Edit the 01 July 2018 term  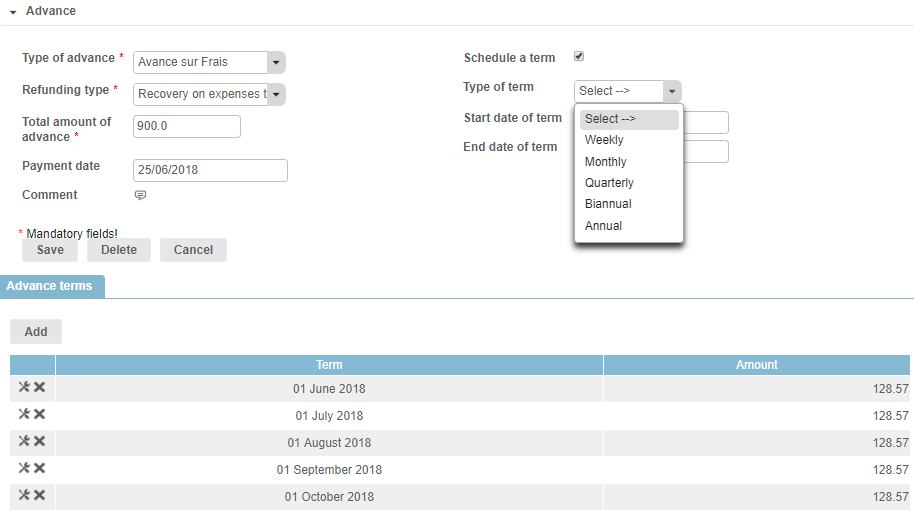tap(24, 414)
